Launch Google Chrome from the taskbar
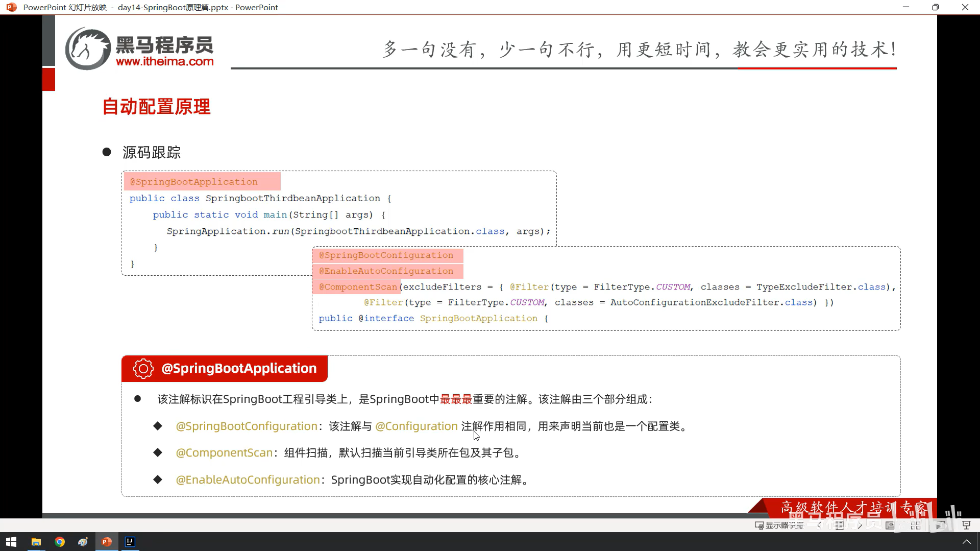This screenshot has height=551, width=980. 60,542
